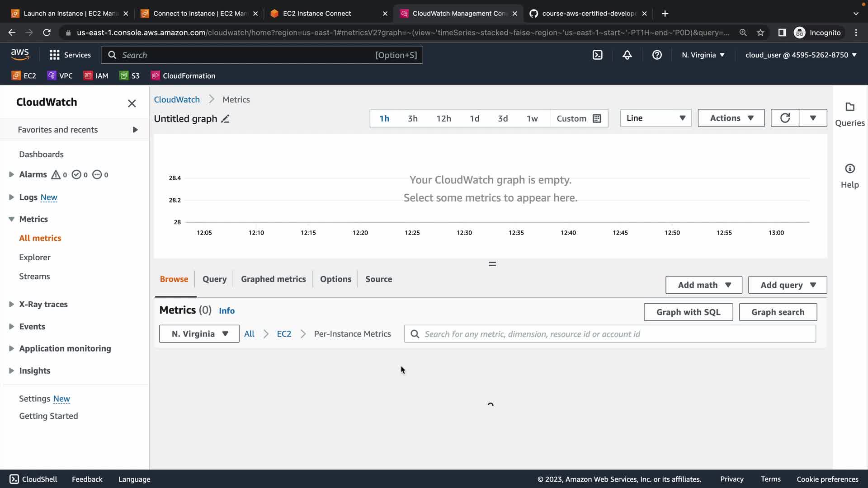This screenshot has width=868, height=488.
Task: Open the N. Virginia metrics region dropdown
Action: click(199, 334)
